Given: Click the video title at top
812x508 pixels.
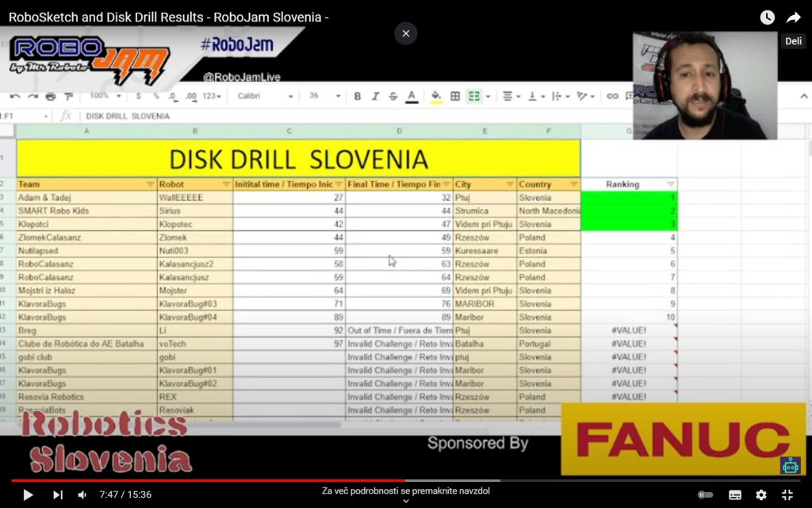Looking at the screenshot, I should [x=169, y=17].
